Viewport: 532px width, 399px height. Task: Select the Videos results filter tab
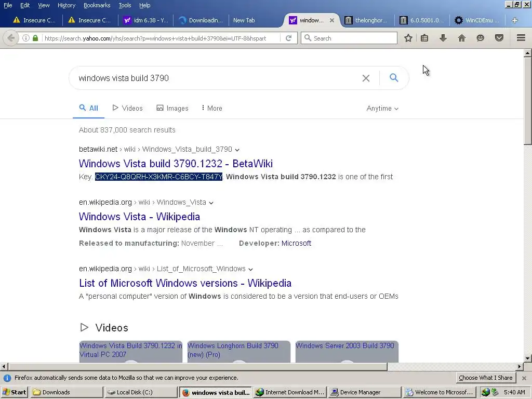(x=128, y=108)
